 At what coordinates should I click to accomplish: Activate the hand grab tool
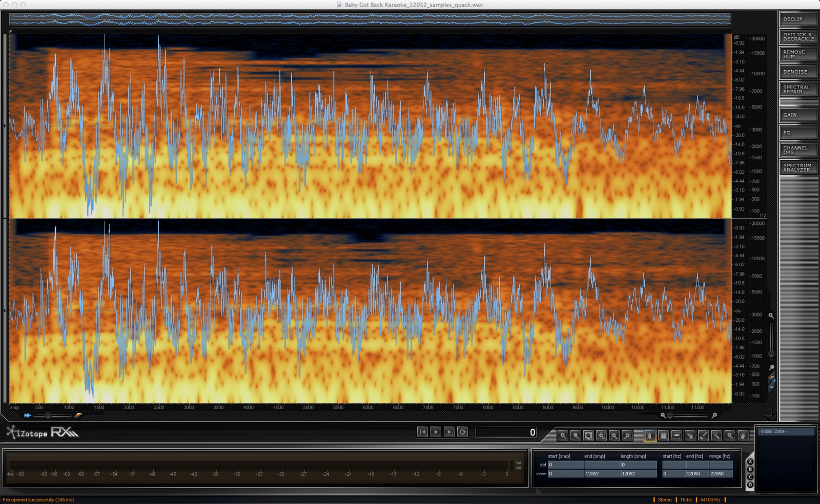[743, 436]
